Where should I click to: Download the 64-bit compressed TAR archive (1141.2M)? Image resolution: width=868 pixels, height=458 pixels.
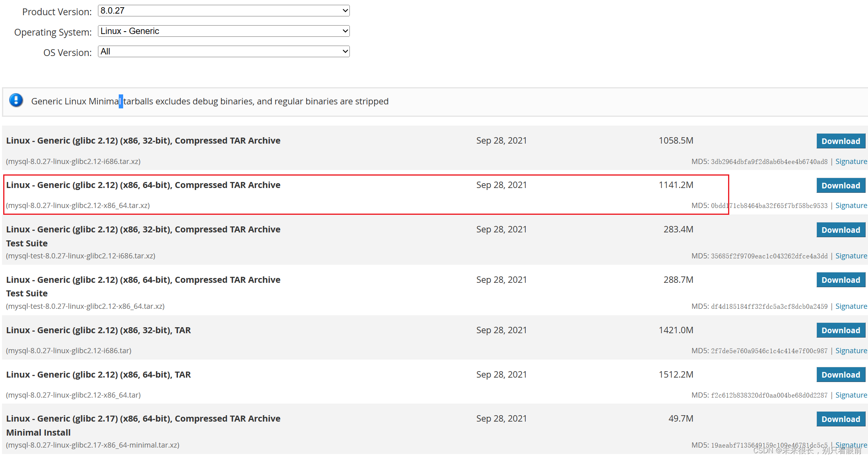click(x=840, y=186)
